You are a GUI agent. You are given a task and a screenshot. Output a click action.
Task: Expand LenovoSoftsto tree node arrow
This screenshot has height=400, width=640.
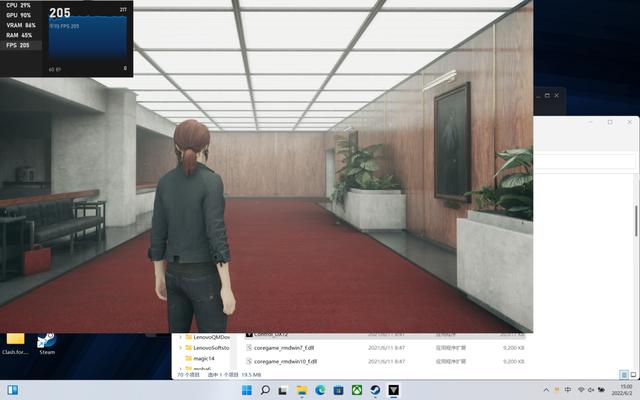[180, 348]
